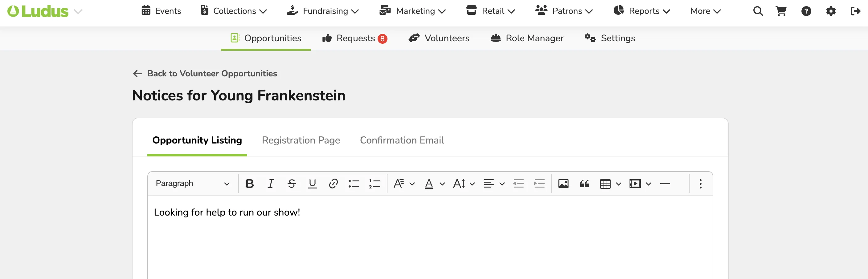
Task: Insert a bulleted list
Action: coord(354,184)
